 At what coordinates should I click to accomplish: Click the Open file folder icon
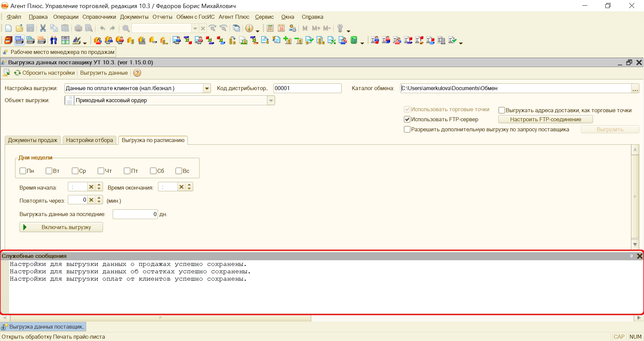click(19, 28)
